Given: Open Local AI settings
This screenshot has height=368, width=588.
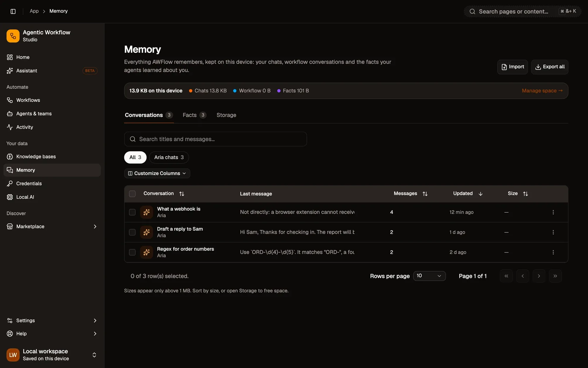Looking at the screenshot, I should [x=52, y=197].
